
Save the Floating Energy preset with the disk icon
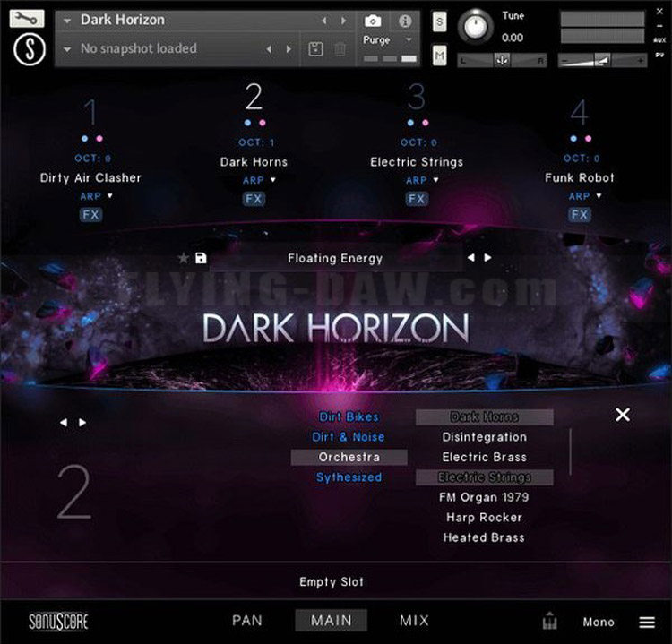point(201,258)
